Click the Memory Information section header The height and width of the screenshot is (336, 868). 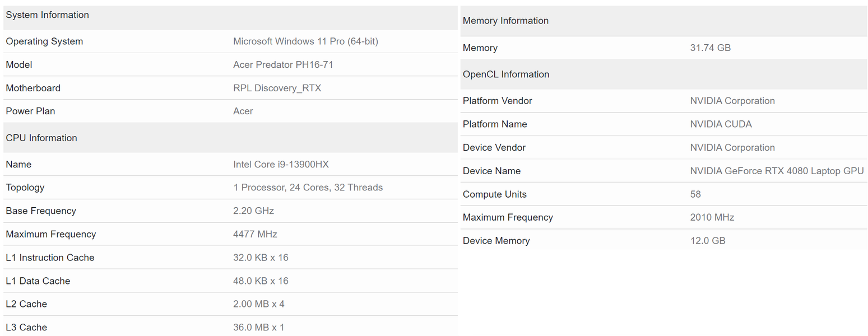(505, 21)
